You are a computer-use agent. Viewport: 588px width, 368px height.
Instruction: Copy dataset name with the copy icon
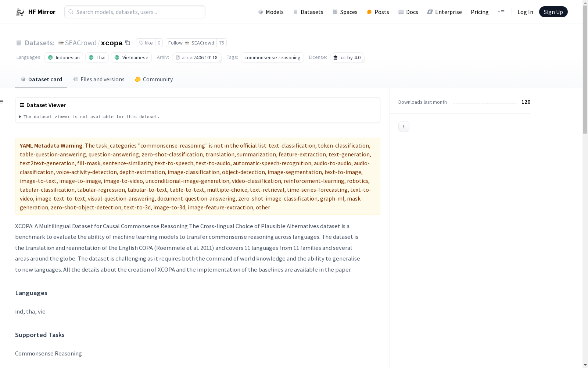click(x=128, y=43)
